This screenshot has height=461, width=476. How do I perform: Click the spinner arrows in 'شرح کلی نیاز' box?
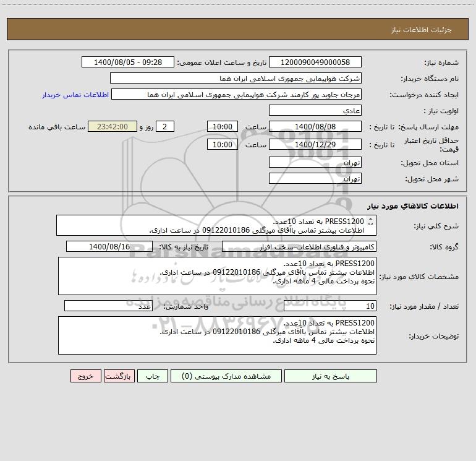point(370,222)
